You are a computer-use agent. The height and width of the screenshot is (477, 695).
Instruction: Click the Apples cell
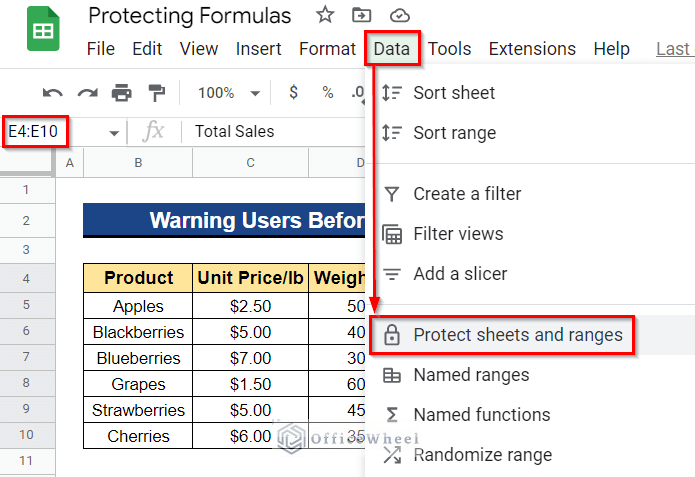[x=138, y=306]
